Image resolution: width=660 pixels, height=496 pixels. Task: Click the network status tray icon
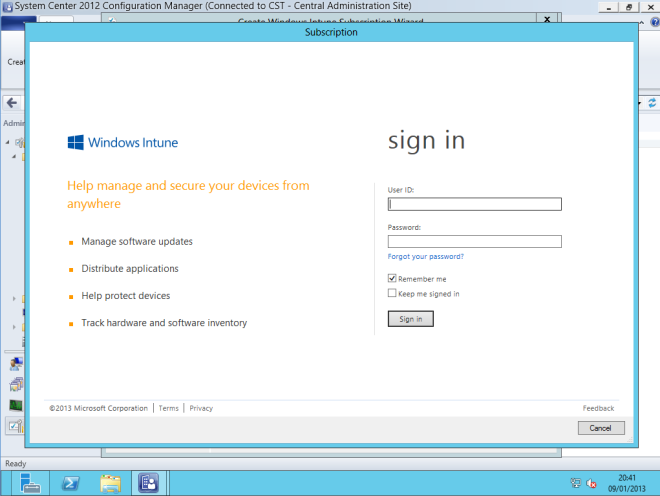(x=574, y=482)
